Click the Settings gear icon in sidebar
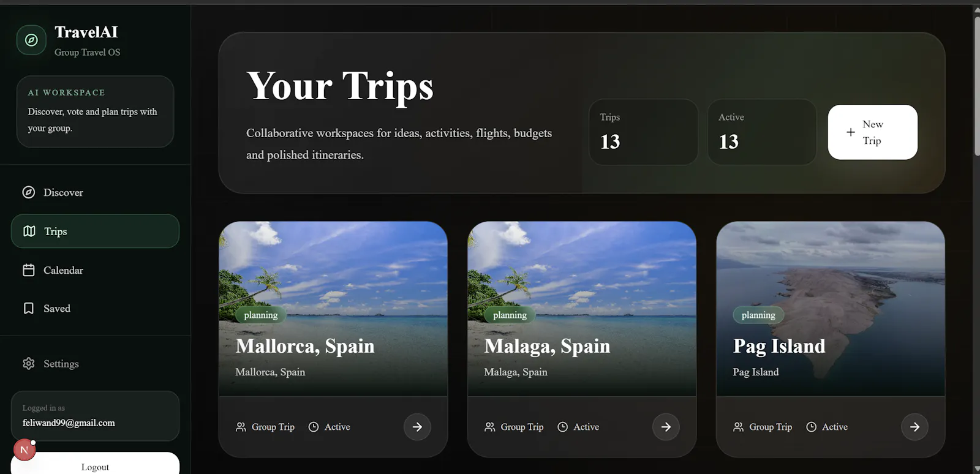The width and height of the screenshot is (980, 474). (x=29, y=364)
